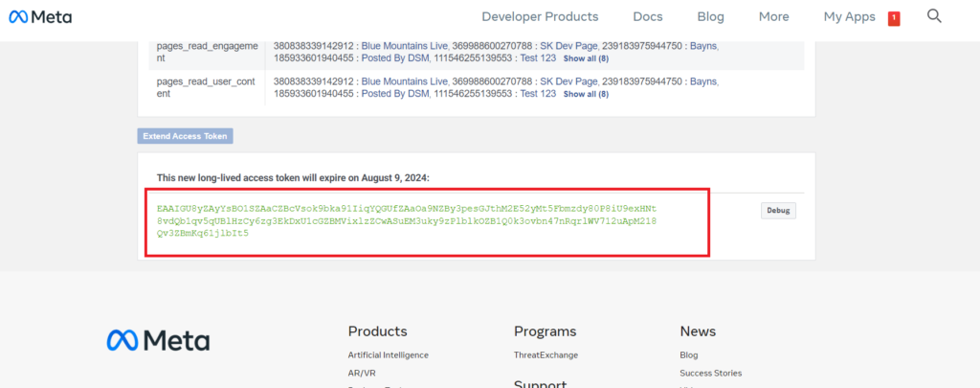Screen dimensions: 980x388
Task: Open Blue Mountains Live in pages_read_user_content row
Action: pos(405,81)
